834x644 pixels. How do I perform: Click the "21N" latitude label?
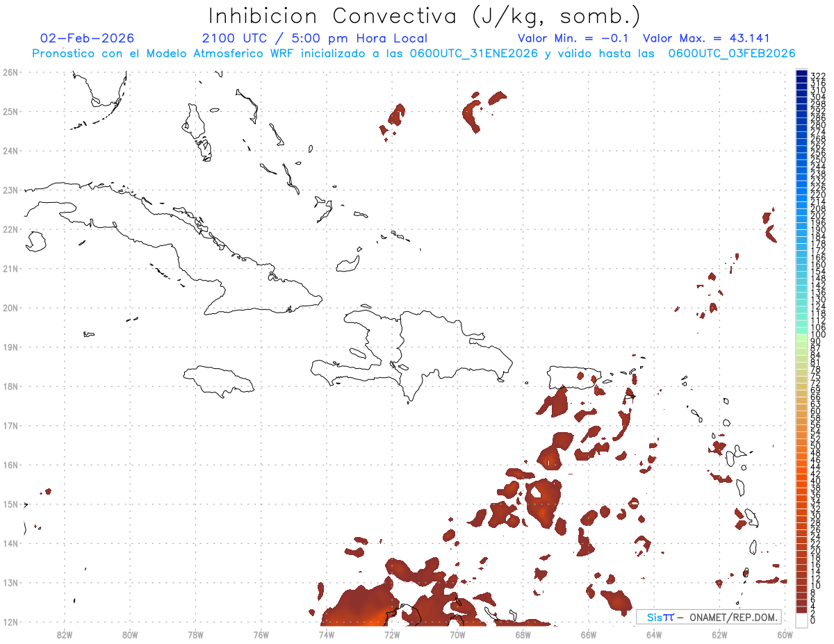(x=10, y=268)
